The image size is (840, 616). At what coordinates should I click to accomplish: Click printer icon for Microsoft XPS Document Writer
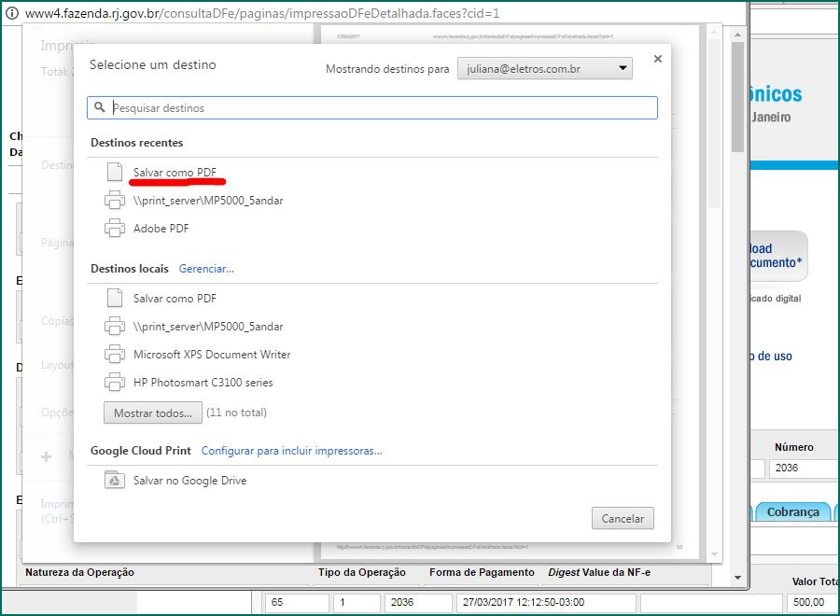click(114, 355)
